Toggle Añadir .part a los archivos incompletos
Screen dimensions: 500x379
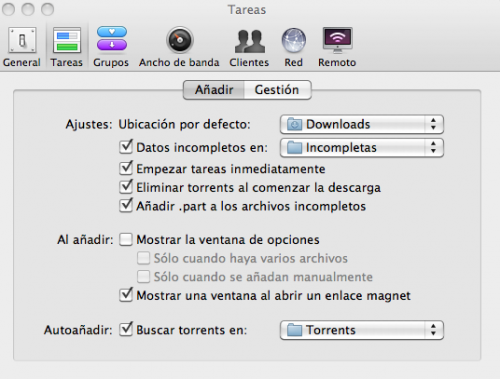click(126, 206)
